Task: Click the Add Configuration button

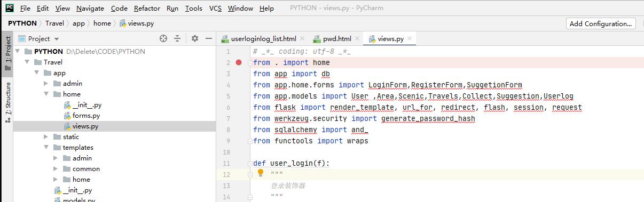Action: tap(601, 23)
